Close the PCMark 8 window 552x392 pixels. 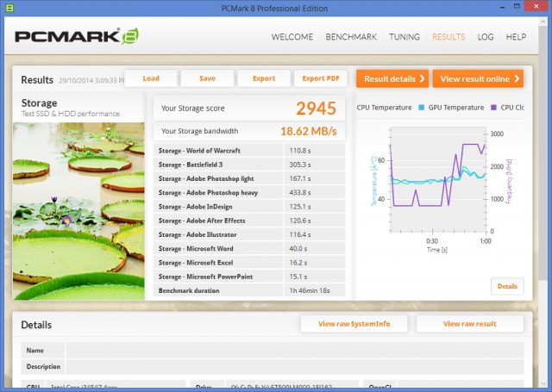click(536, 6)
